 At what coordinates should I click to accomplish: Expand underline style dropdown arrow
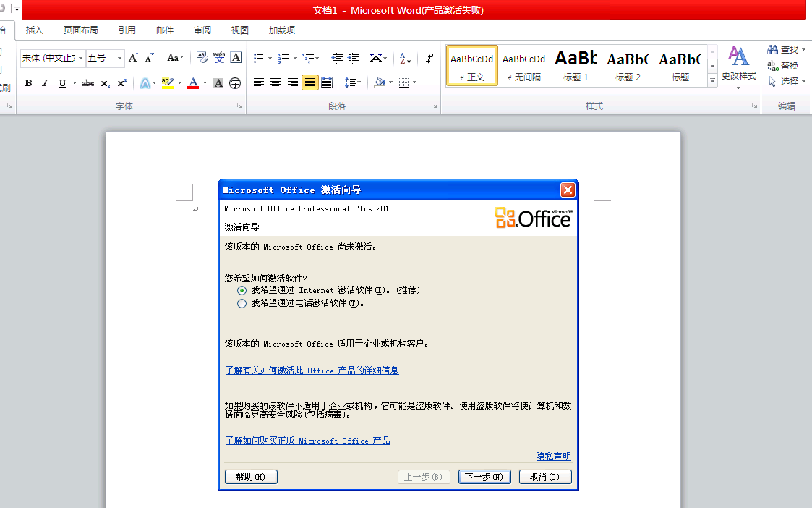coord(74,83)
